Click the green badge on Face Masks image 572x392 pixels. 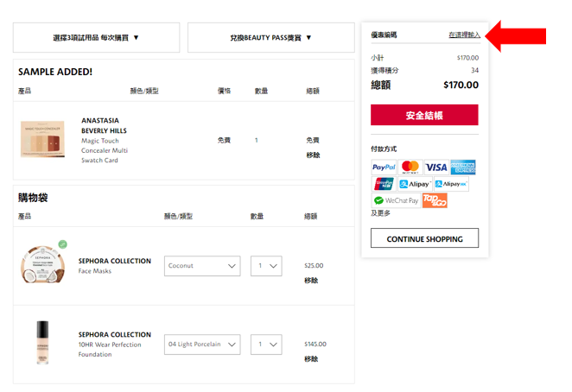[63, 244]
